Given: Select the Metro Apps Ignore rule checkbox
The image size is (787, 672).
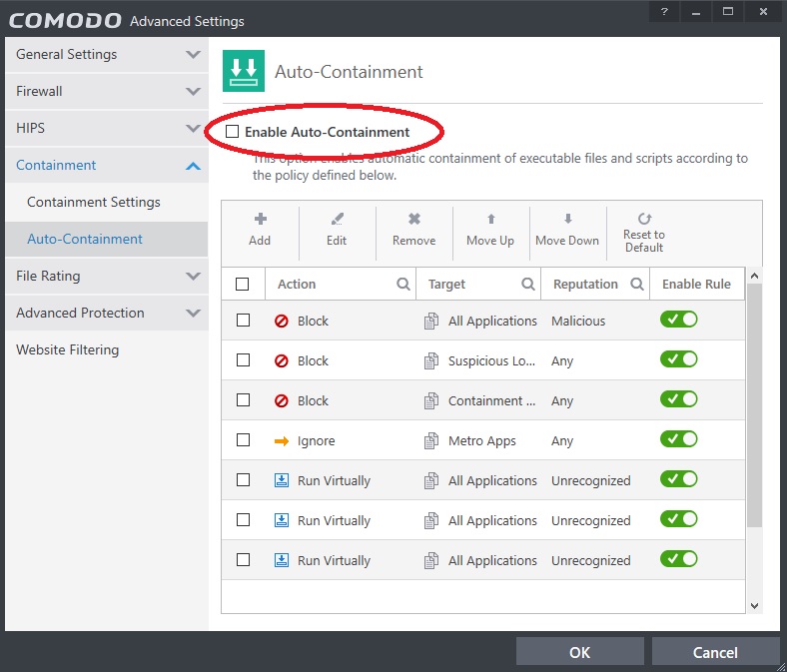Looking at the screenshot, I should (243, 440).
